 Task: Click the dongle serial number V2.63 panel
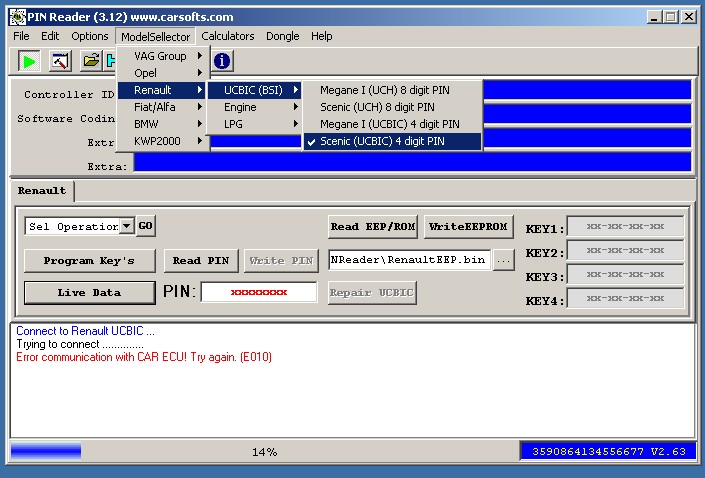point(608,451)
